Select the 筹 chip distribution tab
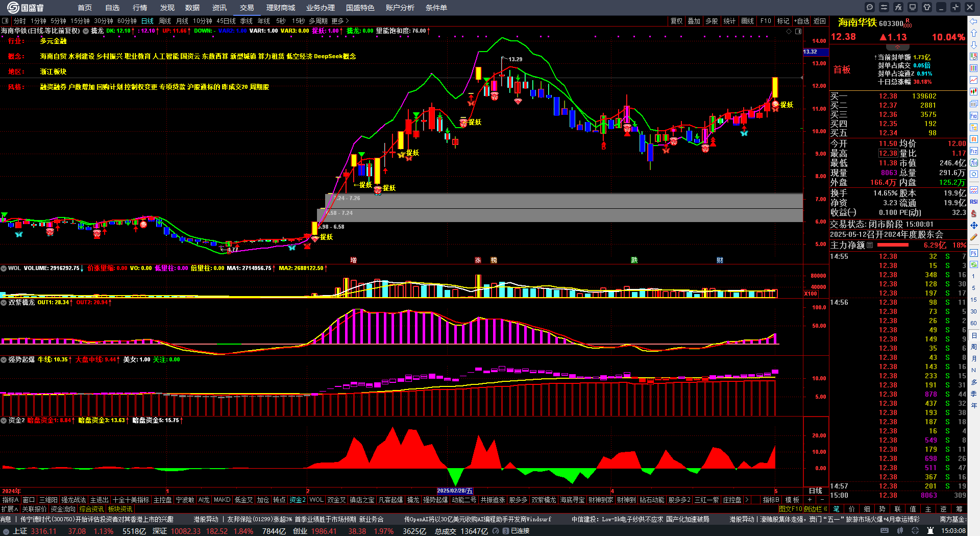980x536 pixels. click(960, 509)
